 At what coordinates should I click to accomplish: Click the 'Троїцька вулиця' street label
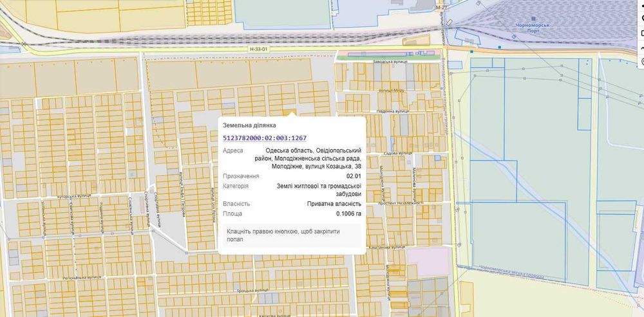[252, 291]
